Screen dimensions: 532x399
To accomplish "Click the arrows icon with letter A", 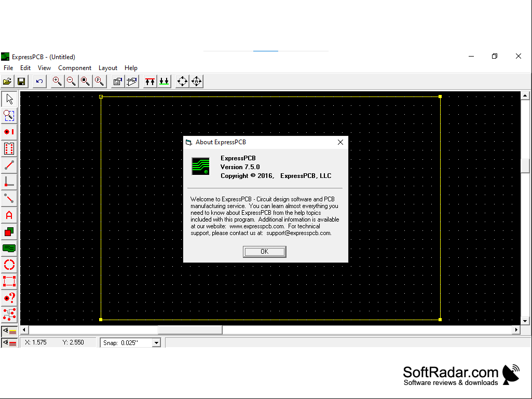I will coord(196,81).
